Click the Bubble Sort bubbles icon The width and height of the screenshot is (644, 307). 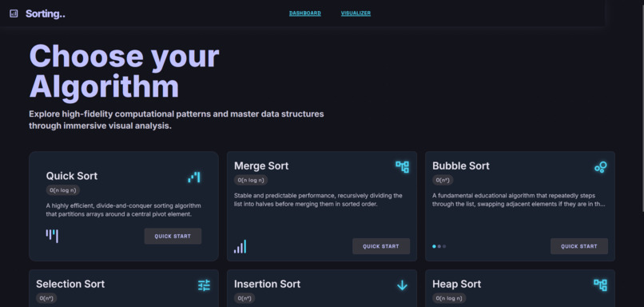pos(601,167)
